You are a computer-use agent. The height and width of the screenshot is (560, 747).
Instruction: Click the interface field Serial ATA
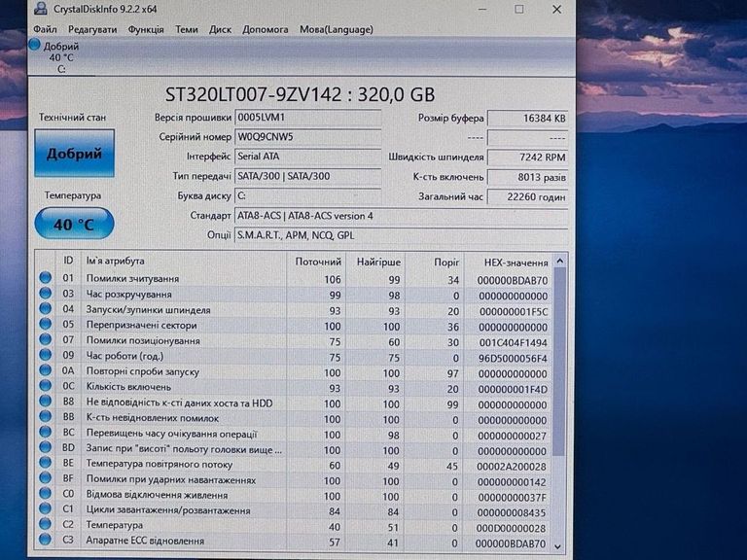(307, 157)
